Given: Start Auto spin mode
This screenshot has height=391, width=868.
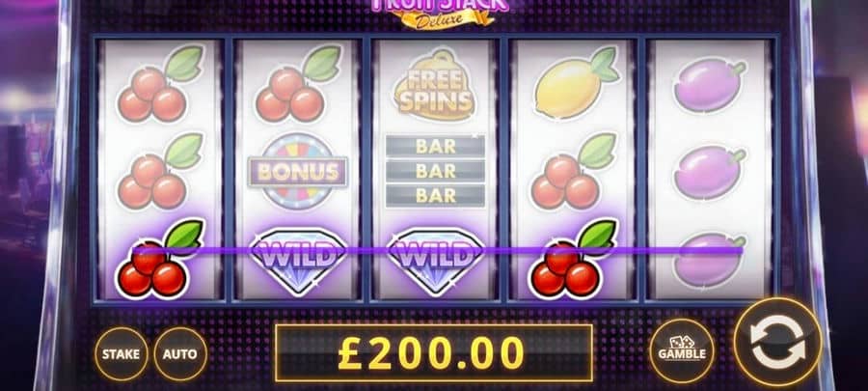Looking at the screenshot, I should 180,354.
